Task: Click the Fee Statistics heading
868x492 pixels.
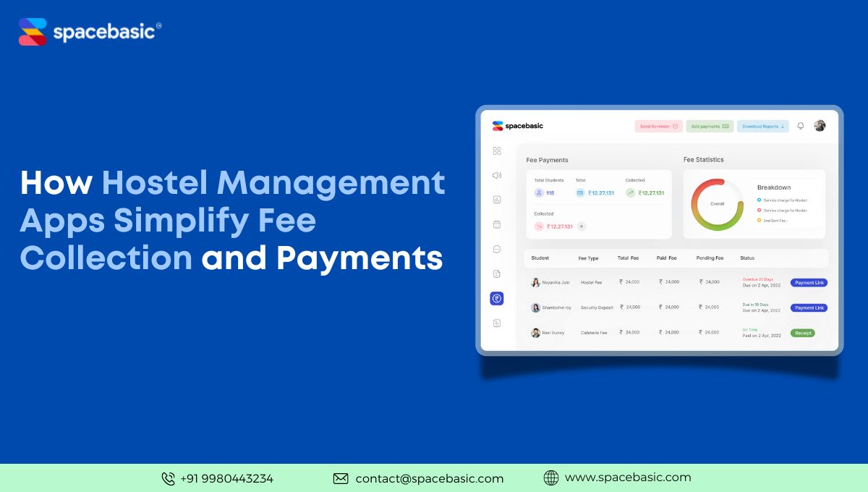Action: pos(704,159)
